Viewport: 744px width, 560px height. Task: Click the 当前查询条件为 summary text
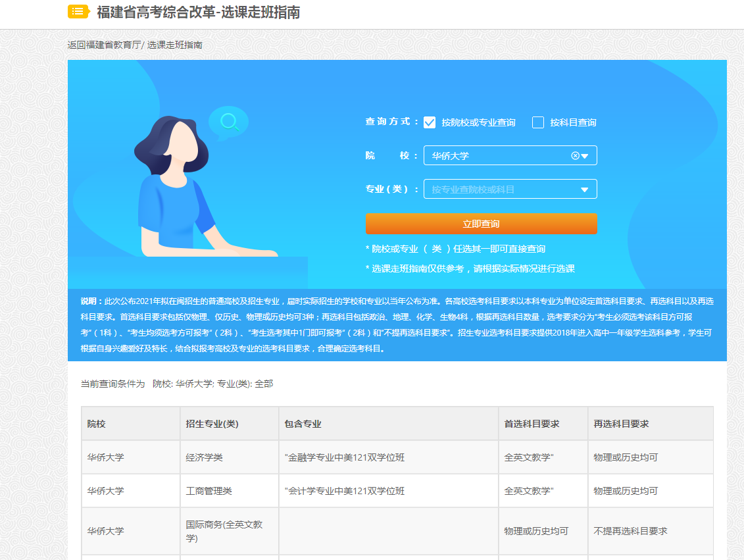click(x=177, y=384)
